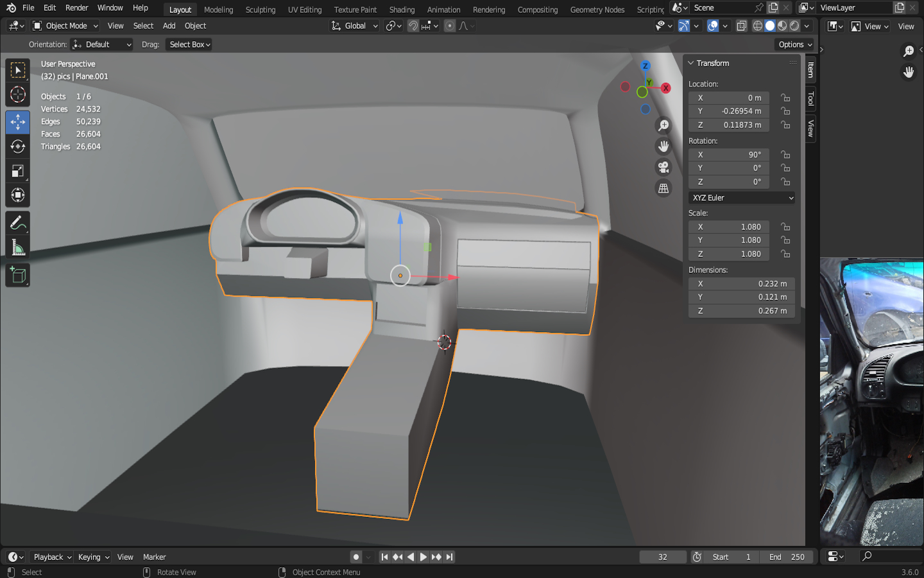924x578 pixels.
Task: Open the Keying dropdown in the timeline
Action: (x=93, y=557)
